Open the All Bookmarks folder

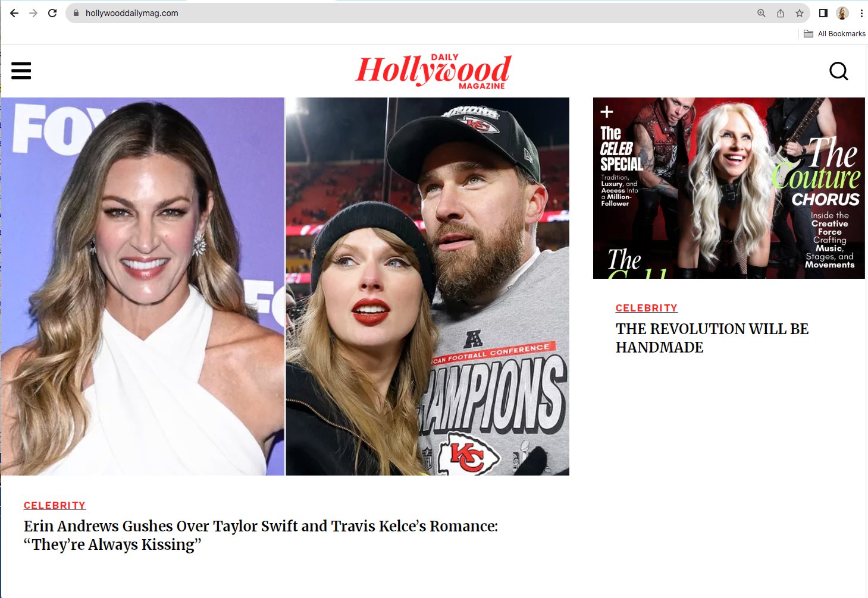[x=835, y=34]
